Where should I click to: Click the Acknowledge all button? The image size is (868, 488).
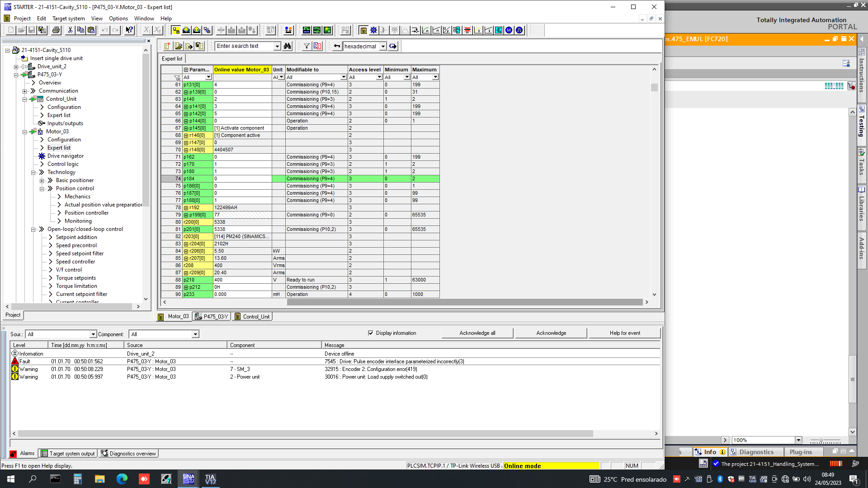tap(477, 333)
